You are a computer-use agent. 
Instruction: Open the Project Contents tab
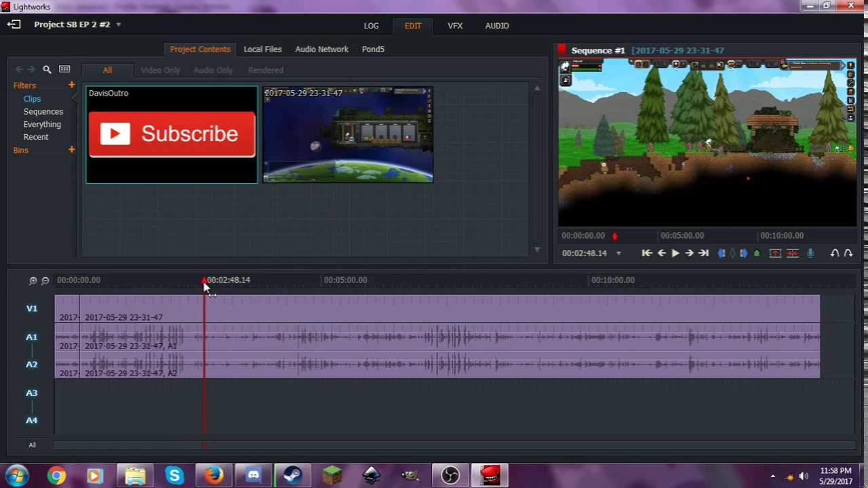(200, 49)
